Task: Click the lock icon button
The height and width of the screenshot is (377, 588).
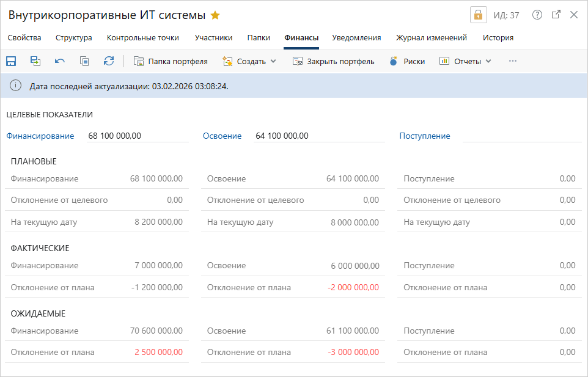Action: click(478, 15)
